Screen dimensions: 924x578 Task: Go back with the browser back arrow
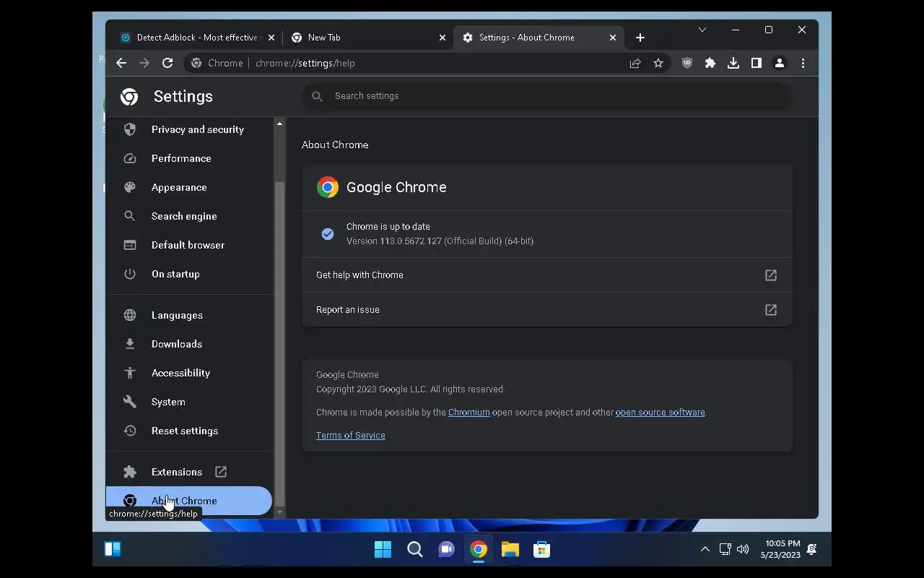121,63
